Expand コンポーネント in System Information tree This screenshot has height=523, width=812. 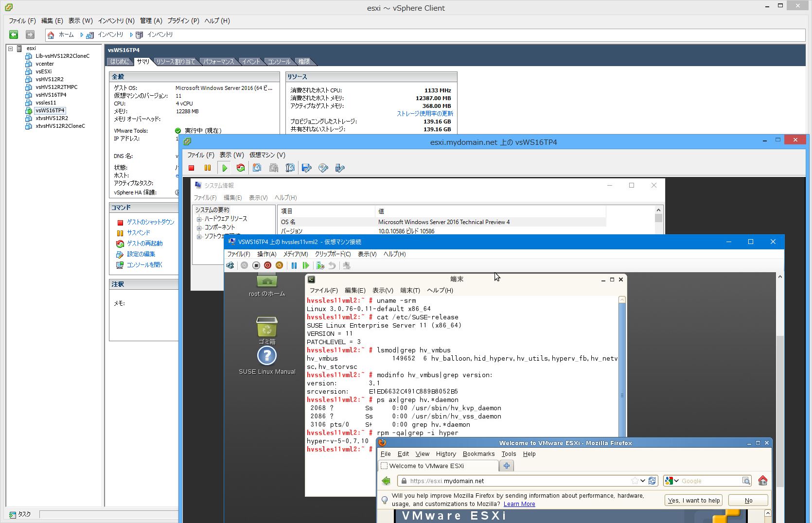pyautogui.click(x=199, y=227)
